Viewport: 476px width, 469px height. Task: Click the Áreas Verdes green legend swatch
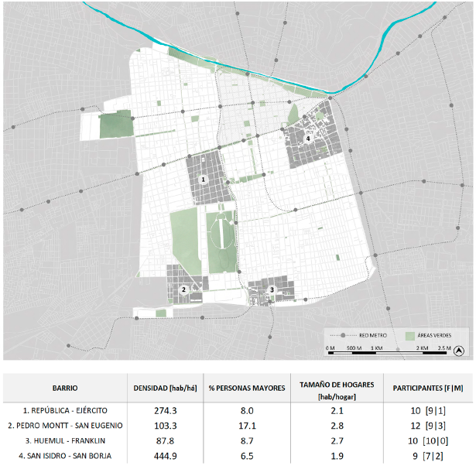pyautogui.click(x=410, y=336)
